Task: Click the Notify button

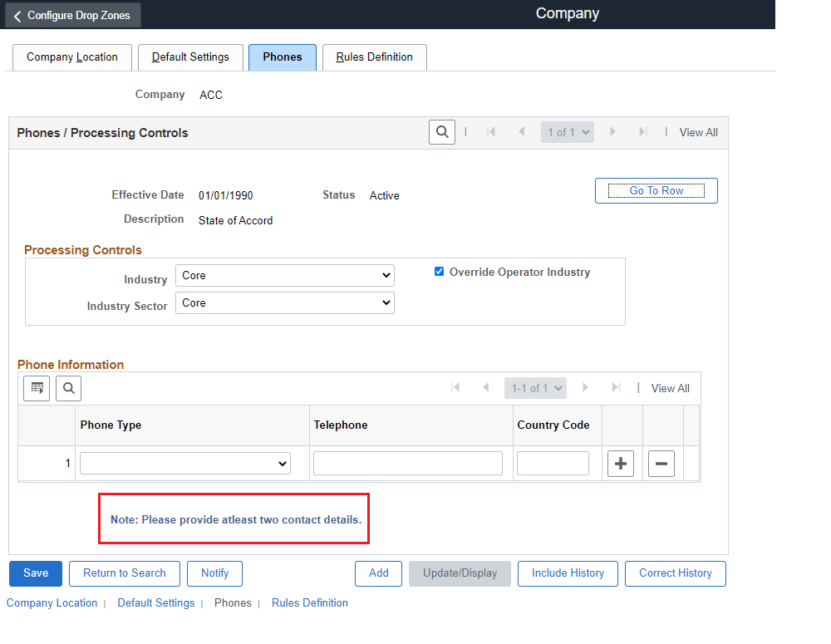Action: [214, 573]
